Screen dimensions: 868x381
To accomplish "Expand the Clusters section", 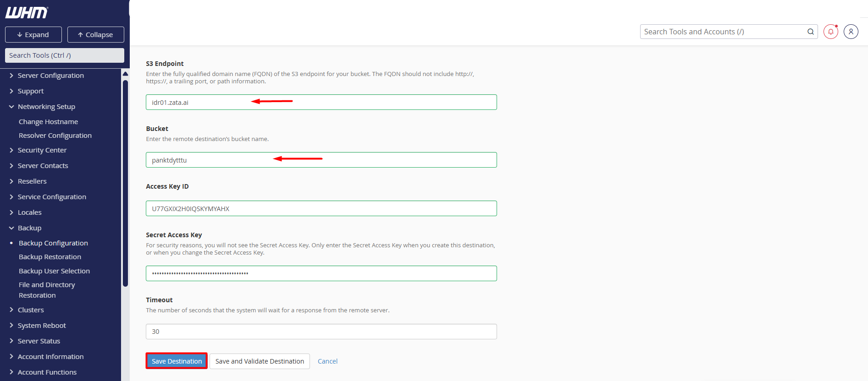I will [31, 310].
